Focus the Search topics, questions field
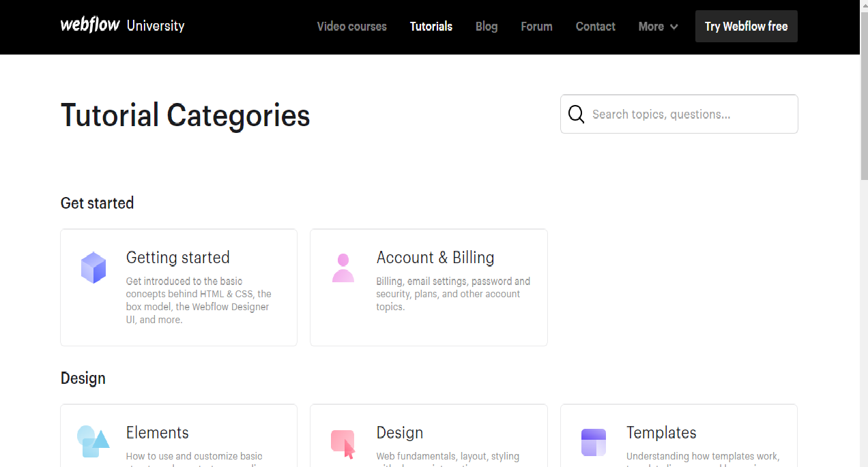 point(689,115)
